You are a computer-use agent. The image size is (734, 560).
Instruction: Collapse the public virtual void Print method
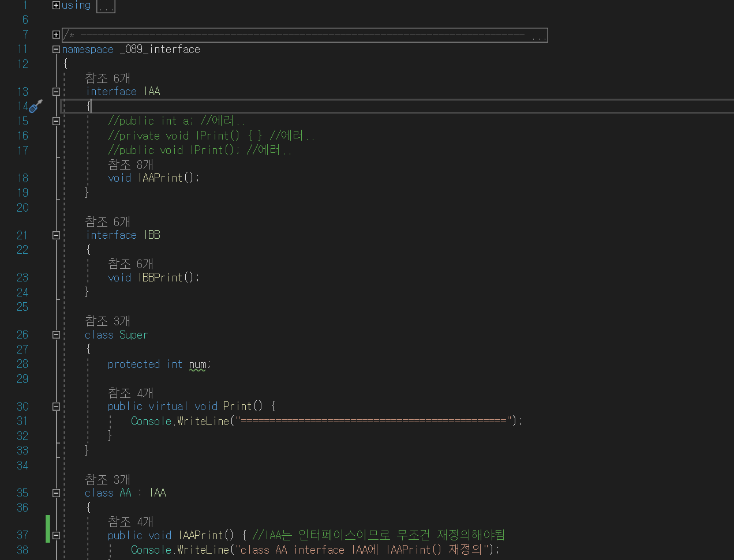click(56, 407)
